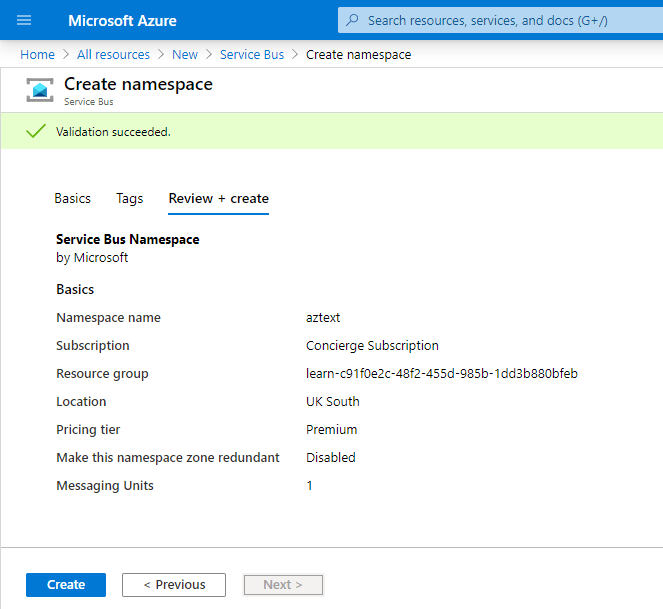The width and height of the screenshot is (663, 609).
Task: Click the Disabled zone redundant value
Action: (x=331, y=457)
